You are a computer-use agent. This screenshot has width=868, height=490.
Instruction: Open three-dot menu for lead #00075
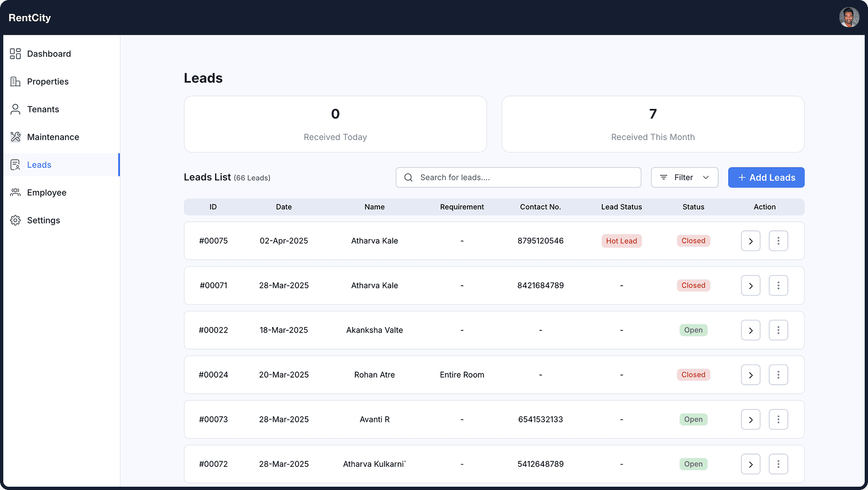(x=778, y=241)
